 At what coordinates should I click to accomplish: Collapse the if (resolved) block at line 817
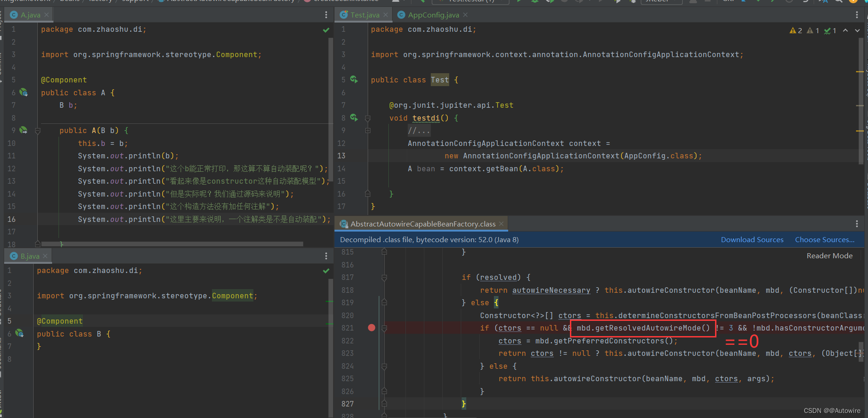[384, 278]
